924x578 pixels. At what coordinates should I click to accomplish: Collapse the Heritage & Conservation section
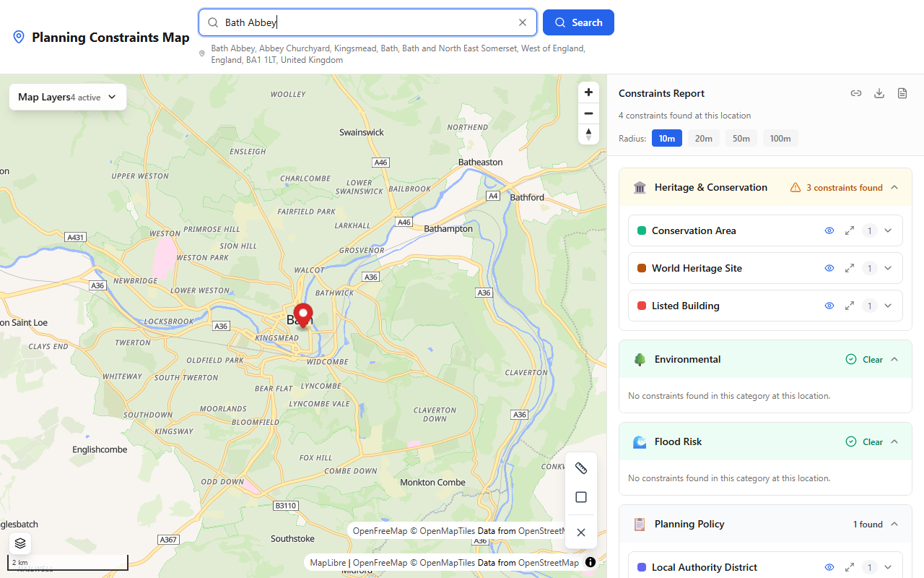click(894, 187)
